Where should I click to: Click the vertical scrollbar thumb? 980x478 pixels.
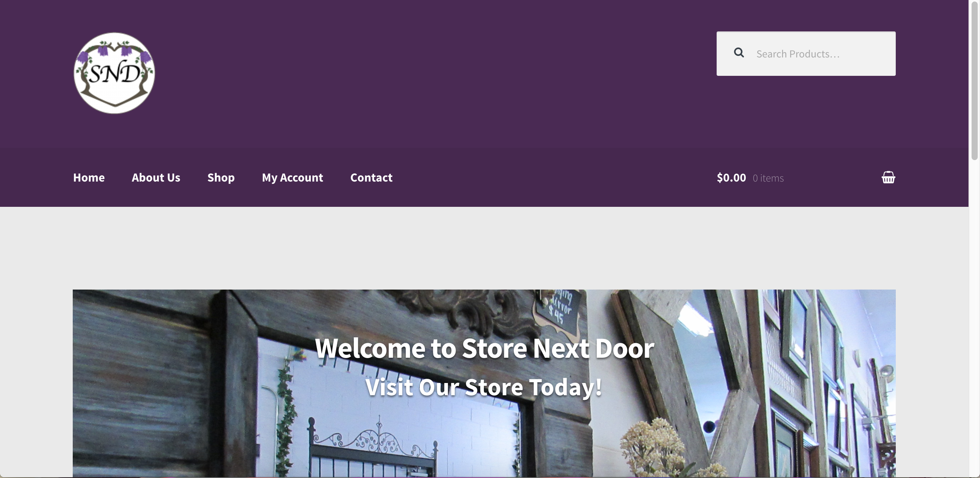tap(975, 80)
